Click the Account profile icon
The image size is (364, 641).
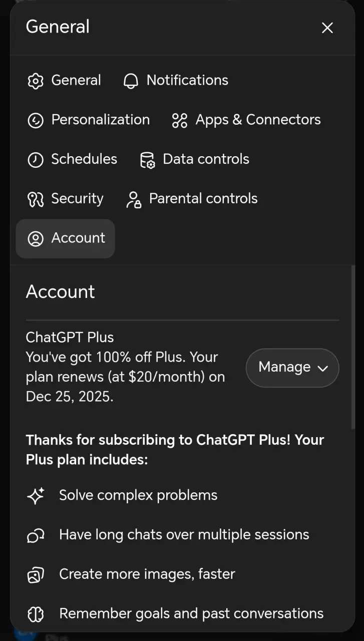point(36,238)
